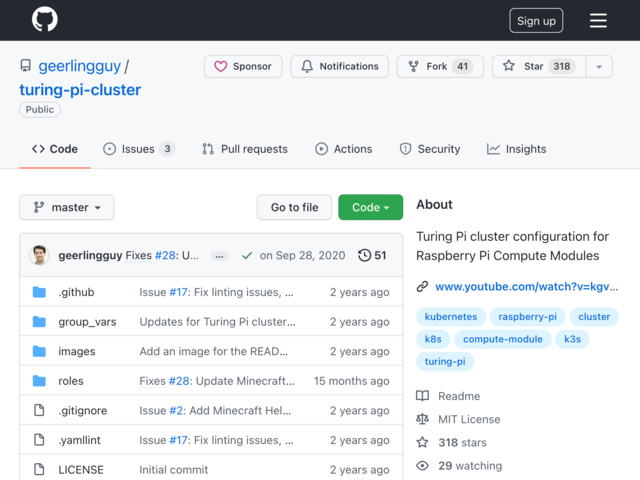Image resolution: width=640 pixels, height=480 pixels.
Task: Open commit author geerlingguy link
Action: point(90,256)
